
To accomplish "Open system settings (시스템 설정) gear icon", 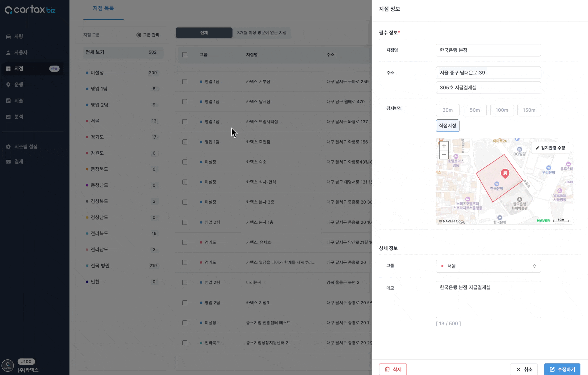I will [8, 147].
